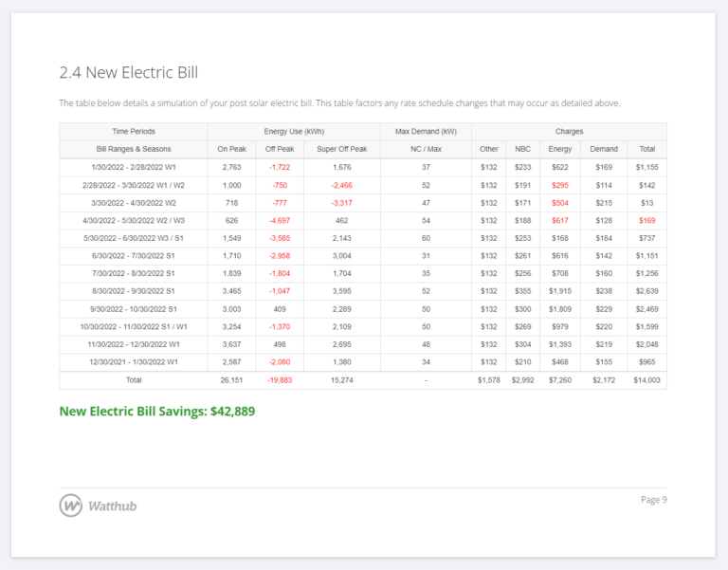This screenshot has width=728, height=570.
Task: Click the red -4,697 off peak value
Action: click(280, 220)
